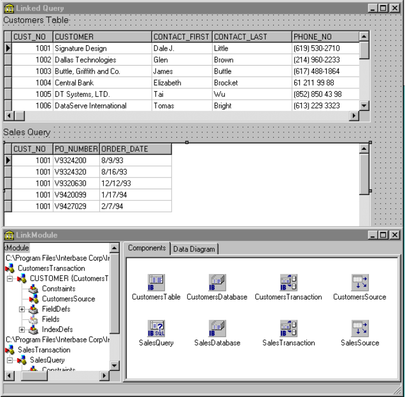
Task: Click the Customers Table scroll up arrow
Action: [364, 36]
